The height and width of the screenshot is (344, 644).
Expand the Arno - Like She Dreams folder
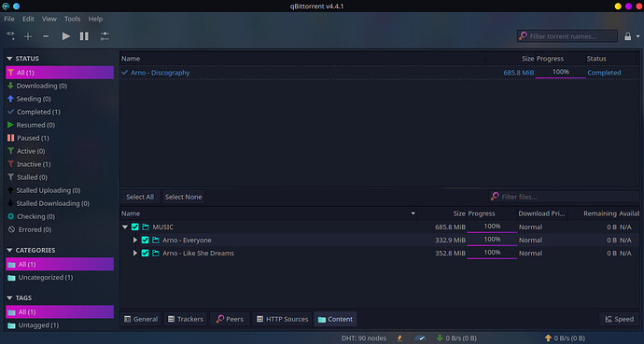134,253
